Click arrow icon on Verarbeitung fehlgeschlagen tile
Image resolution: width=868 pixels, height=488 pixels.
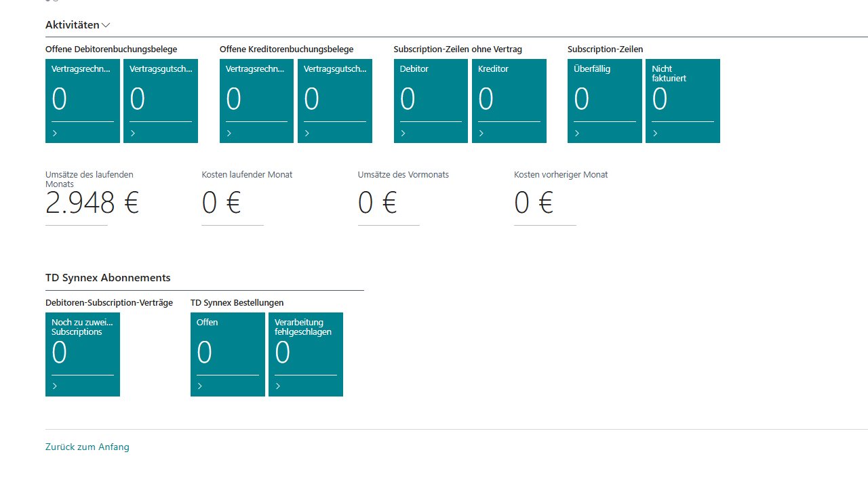pyautogui.click(x=278, y=386)
